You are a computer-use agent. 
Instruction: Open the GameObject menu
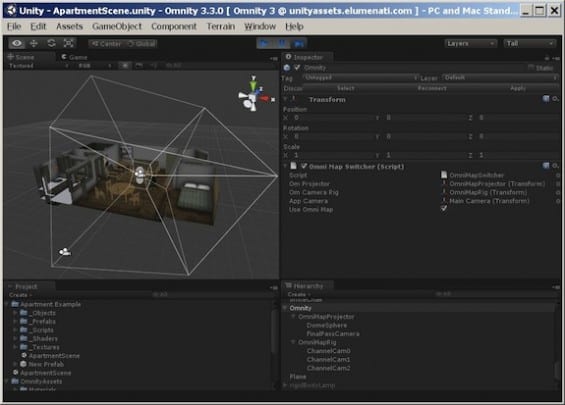click(117, 26)
